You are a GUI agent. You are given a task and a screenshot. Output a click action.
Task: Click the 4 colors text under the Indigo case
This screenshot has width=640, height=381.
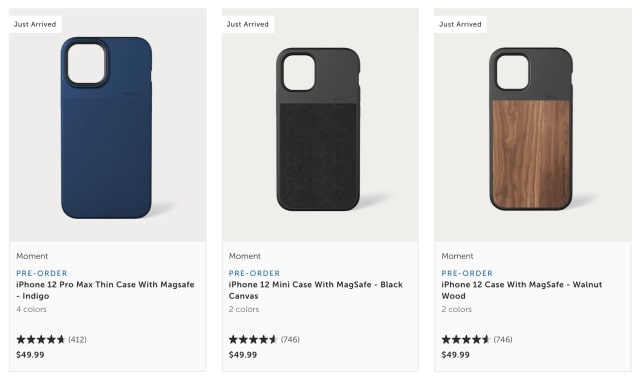coord(31,309)
